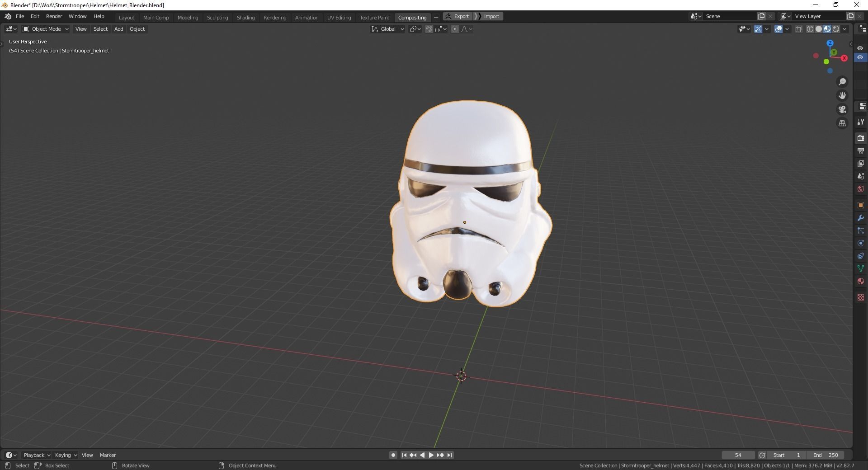Toggle show gizmo button
The height and width of the screenshot is (470, 868).
pyautogui.click(x=758, y=29)
